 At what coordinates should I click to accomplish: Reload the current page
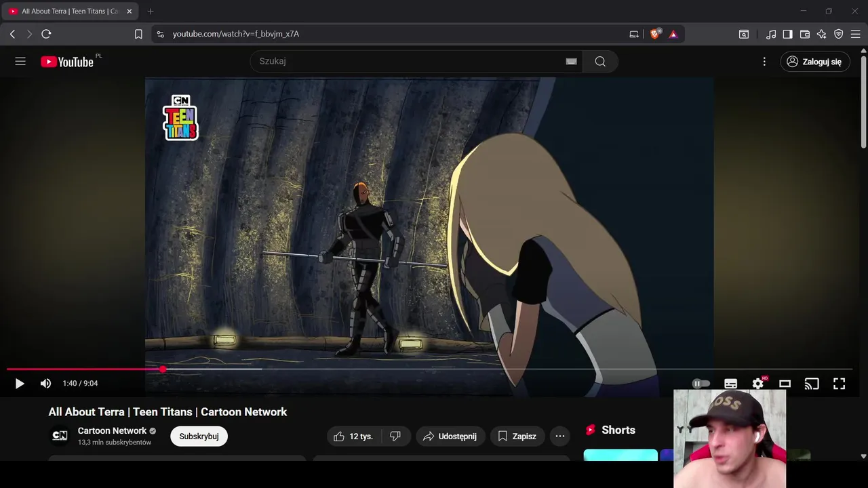pyautogui.click(x=46, y=34)
